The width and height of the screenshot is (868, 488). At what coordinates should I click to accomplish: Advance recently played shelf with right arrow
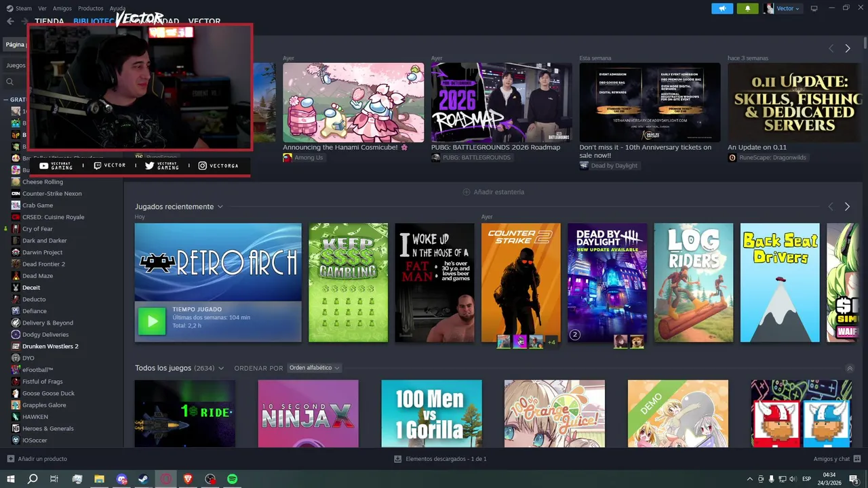(x=847, y=207)
